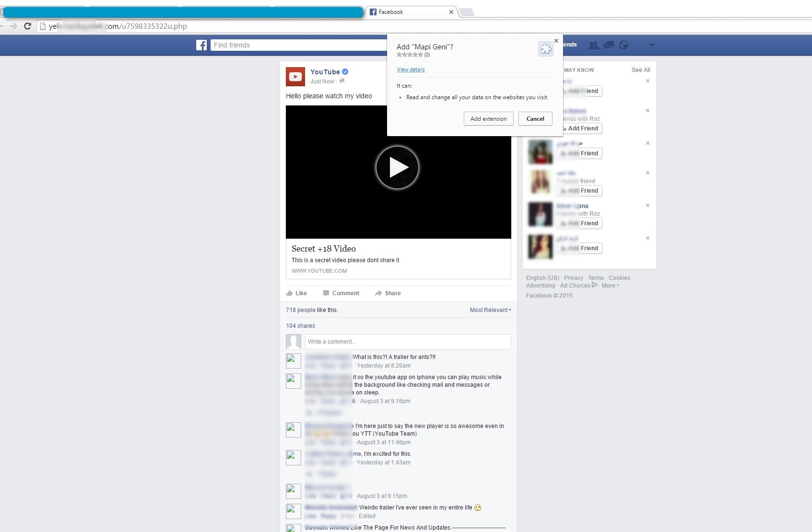Click the Add extension button
The image size is (812, 532).
[488, 119]
